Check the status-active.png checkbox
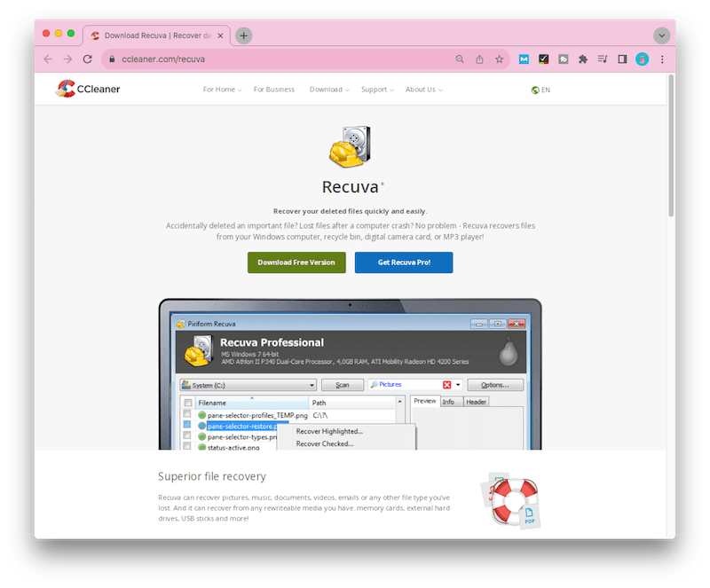The image size is (710, 588). (187, 446)
